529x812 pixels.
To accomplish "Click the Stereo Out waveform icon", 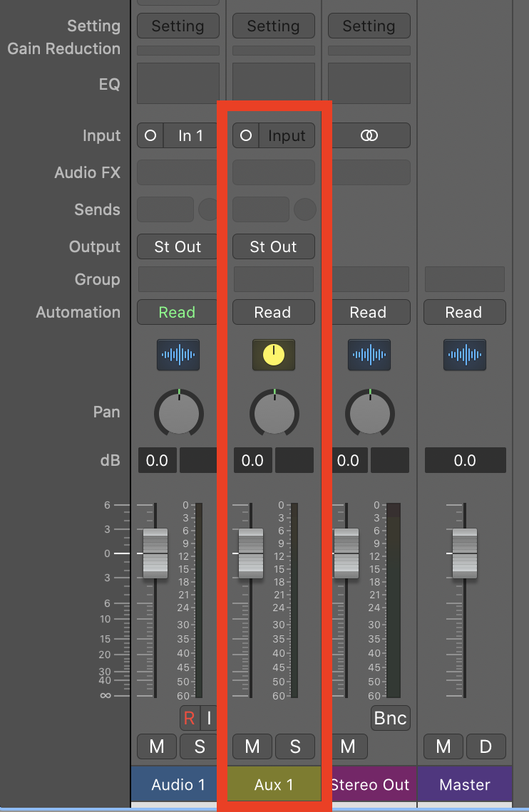I will (x=369, y=355).
